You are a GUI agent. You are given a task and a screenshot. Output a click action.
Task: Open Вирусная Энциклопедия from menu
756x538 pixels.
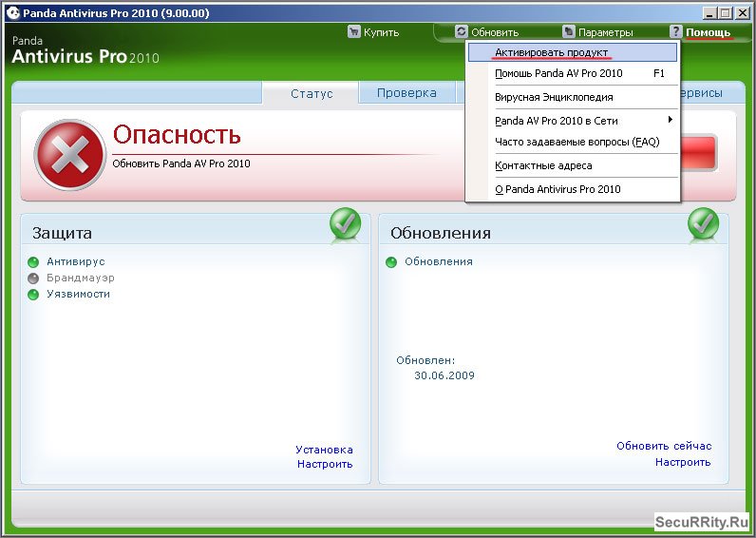pos(573,97)
